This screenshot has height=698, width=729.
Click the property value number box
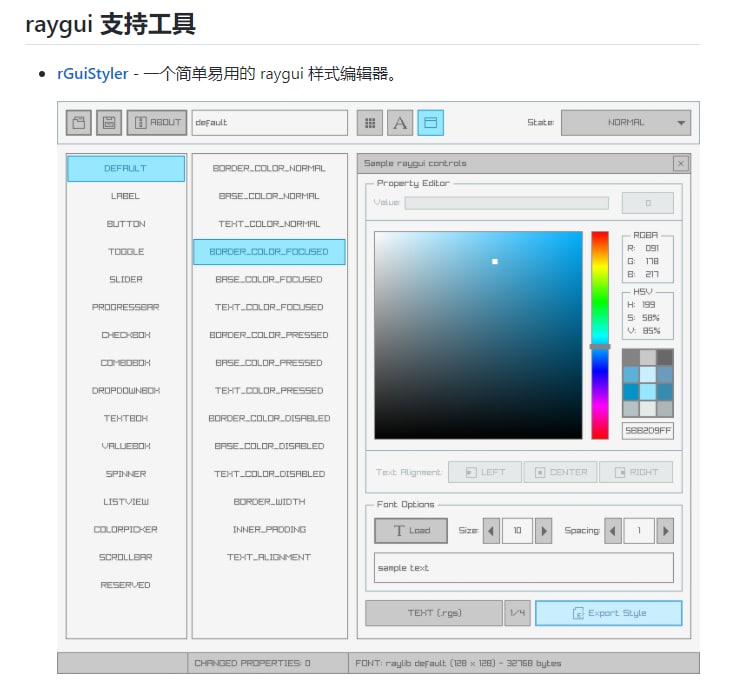point(648,203)
